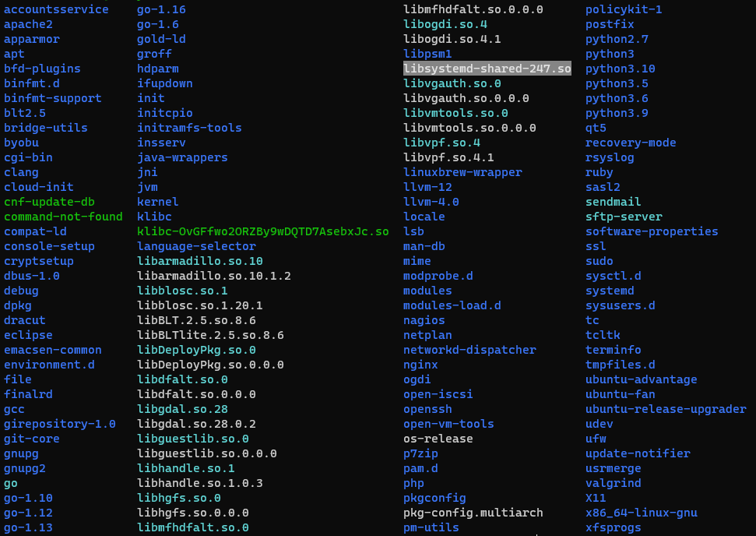Click the libBLTlite.2.5.so.8.6 file
This screenshot has height=536, width=756.
(210, 335)
